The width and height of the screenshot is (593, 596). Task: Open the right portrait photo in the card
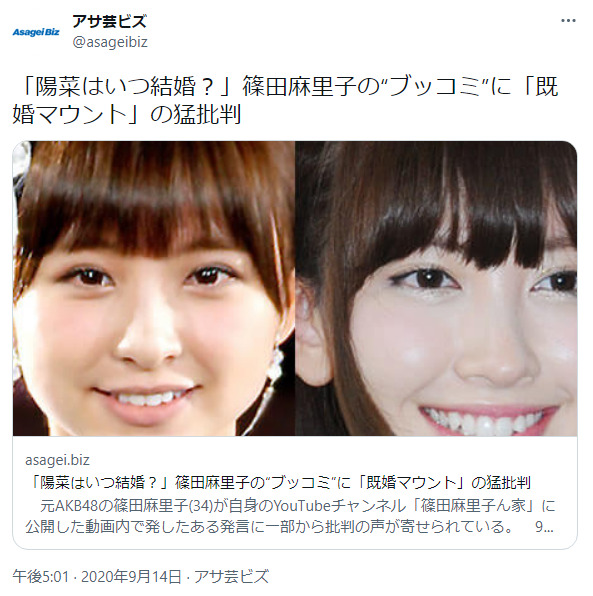(x=436, y=288)
